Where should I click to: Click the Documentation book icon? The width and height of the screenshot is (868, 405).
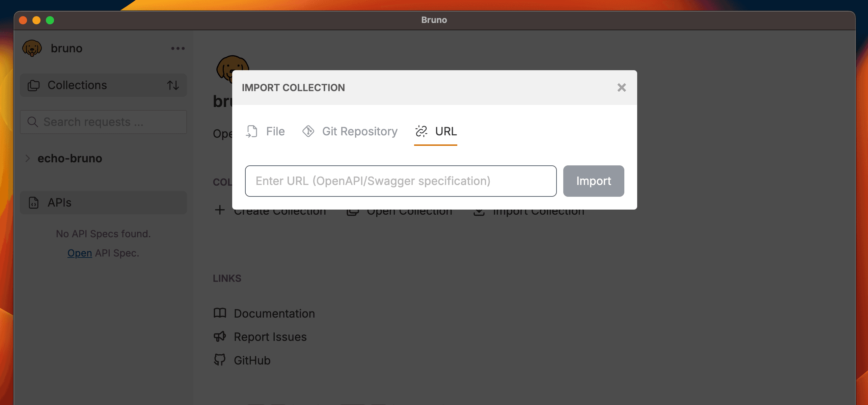coord(220,313)
